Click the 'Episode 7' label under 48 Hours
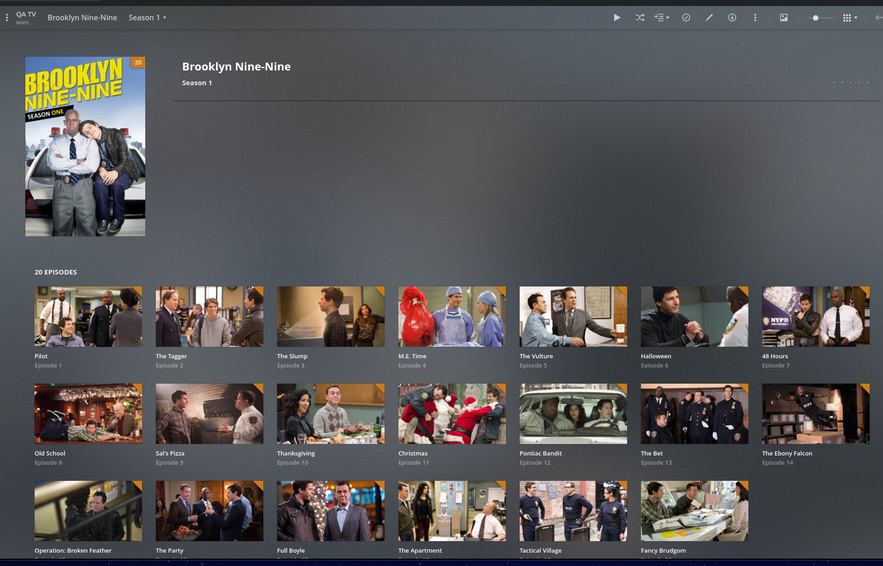The image size is (883, 566). coord(776,366)
